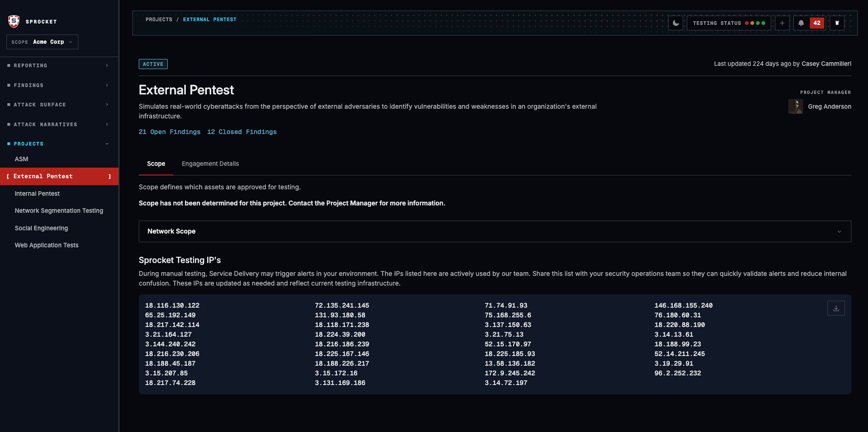Screen dimensions: 868x432
Task: Click the IP address 3.131.169.186
Action: click(x=340, y=383)
